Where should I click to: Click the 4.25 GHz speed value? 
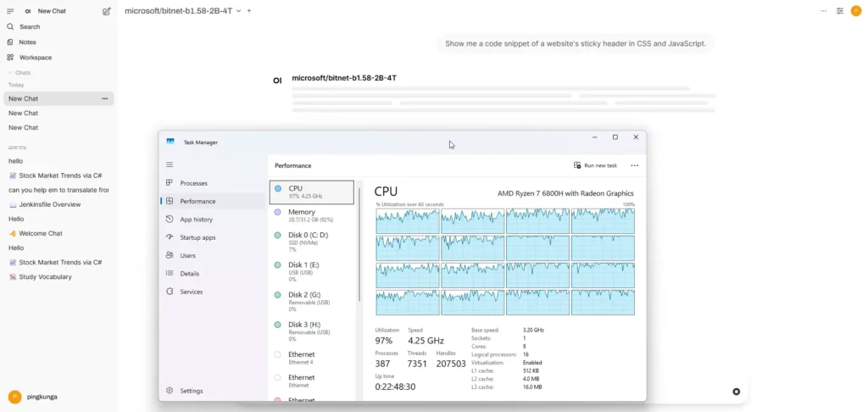(426, 341)
